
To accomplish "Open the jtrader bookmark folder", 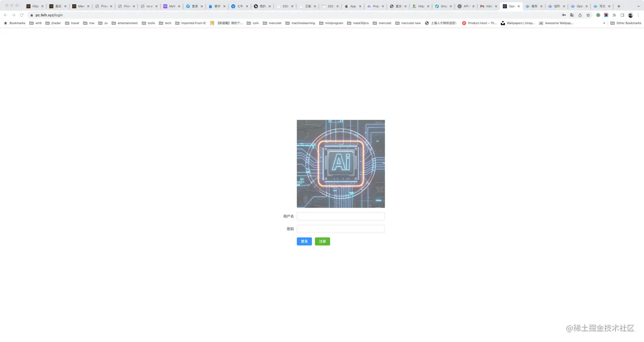I will [53, 23].
